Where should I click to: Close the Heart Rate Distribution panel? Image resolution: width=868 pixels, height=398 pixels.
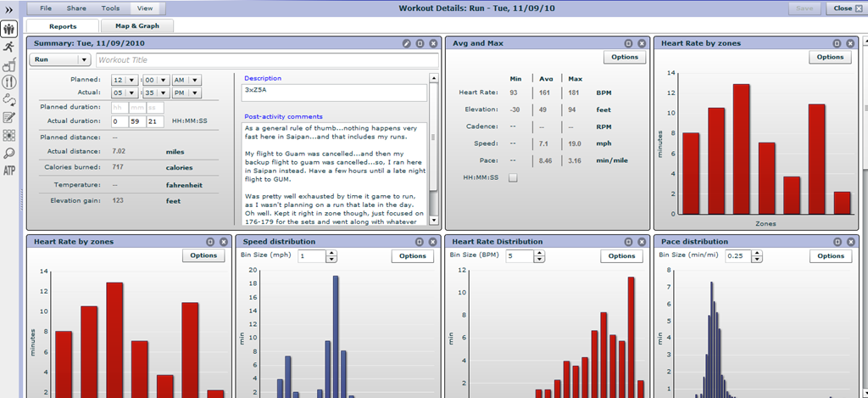click(x=642, y=242)
